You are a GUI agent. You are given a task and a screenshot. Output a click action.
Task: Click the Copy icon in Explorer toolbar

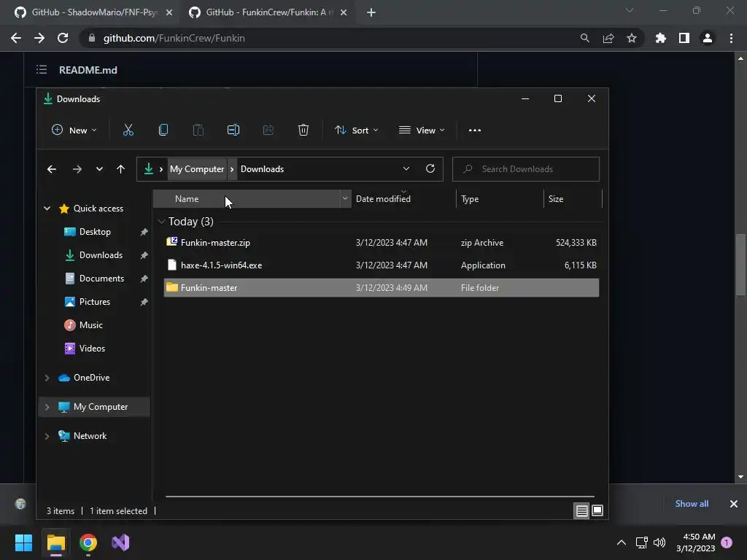point(163,130)
